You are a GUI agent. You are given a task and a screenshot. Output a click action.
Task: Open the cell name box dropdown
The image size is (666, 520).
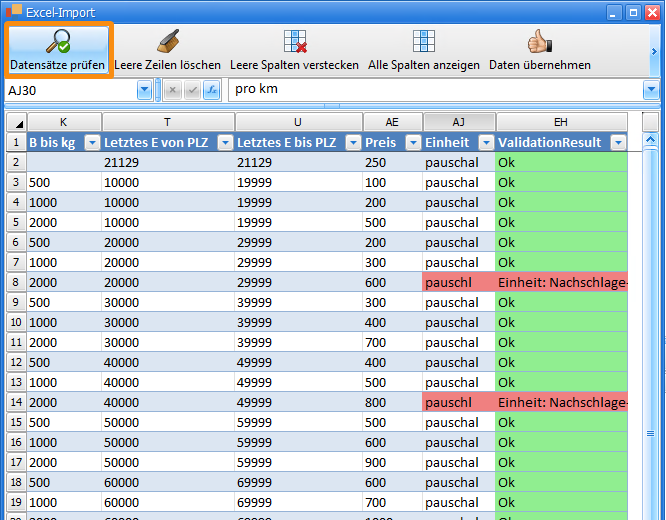click(144, 90)
